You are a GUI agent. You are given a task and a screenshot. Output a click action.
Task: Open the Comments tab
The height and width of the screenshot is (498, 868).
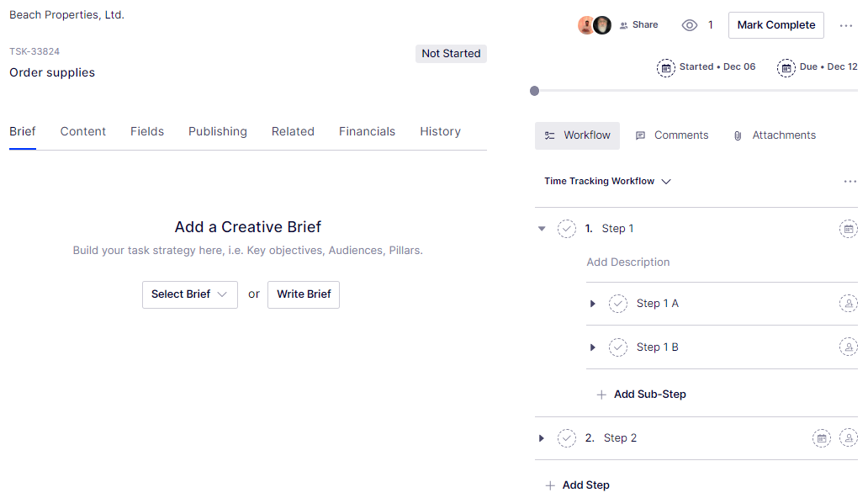click(672, 135)
